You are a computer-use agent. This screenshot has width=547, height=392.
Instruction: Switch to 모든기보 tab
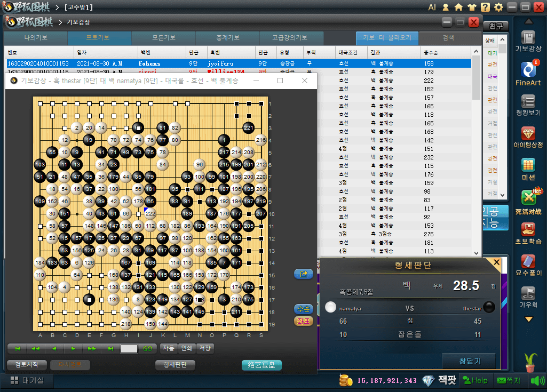point(164,38)
